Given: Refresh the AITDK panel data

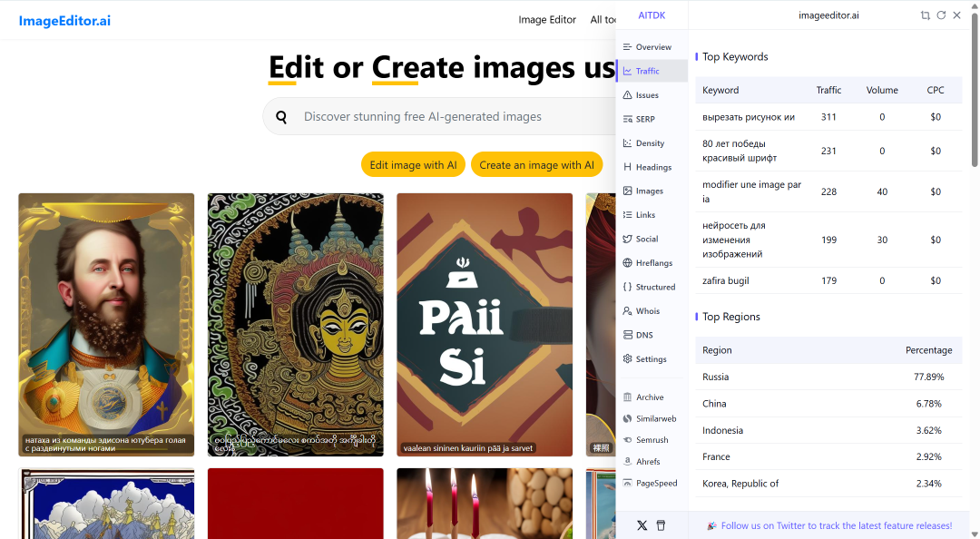Looking at the screenshot, I should coord(941,15).
